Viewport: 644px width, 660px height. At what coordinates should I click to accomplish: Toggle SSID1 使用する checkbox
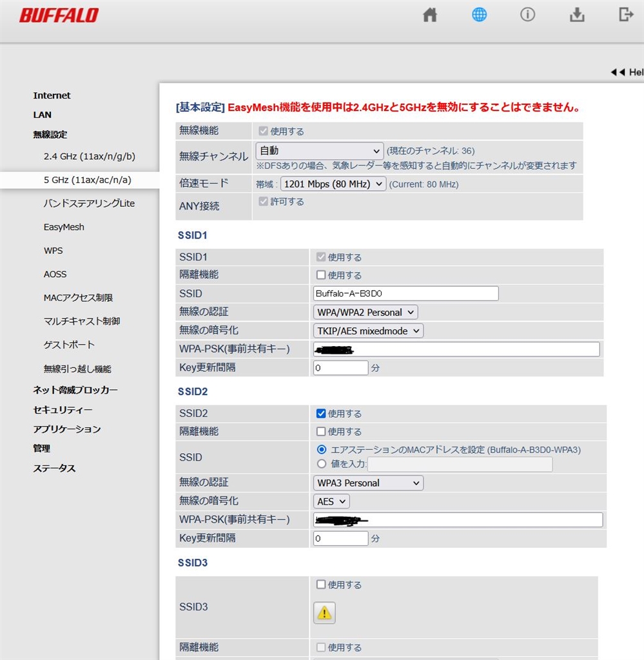click(x=321, y=257)
